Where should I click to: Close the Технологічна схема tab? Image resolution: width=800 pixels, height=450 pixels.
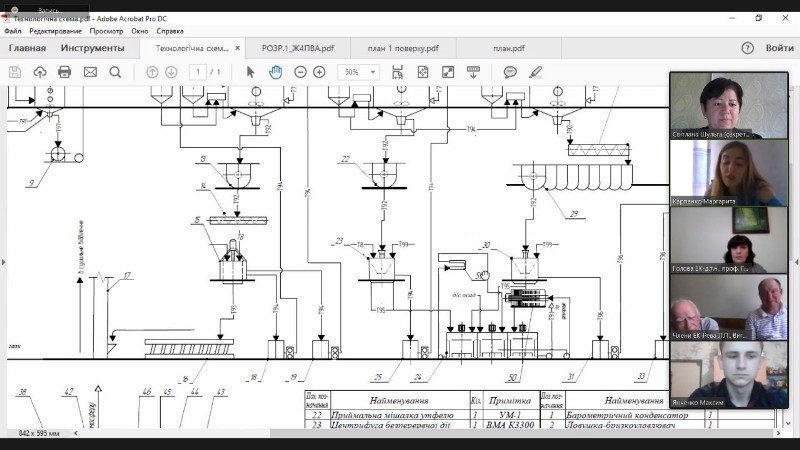(237, 48)
